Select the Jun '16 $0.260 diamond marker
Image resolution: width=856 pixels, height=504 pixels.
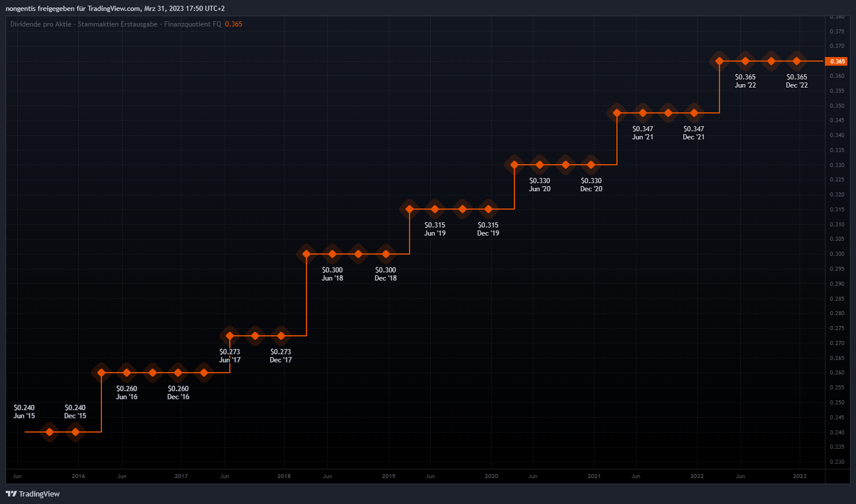(x=127, y=373)
